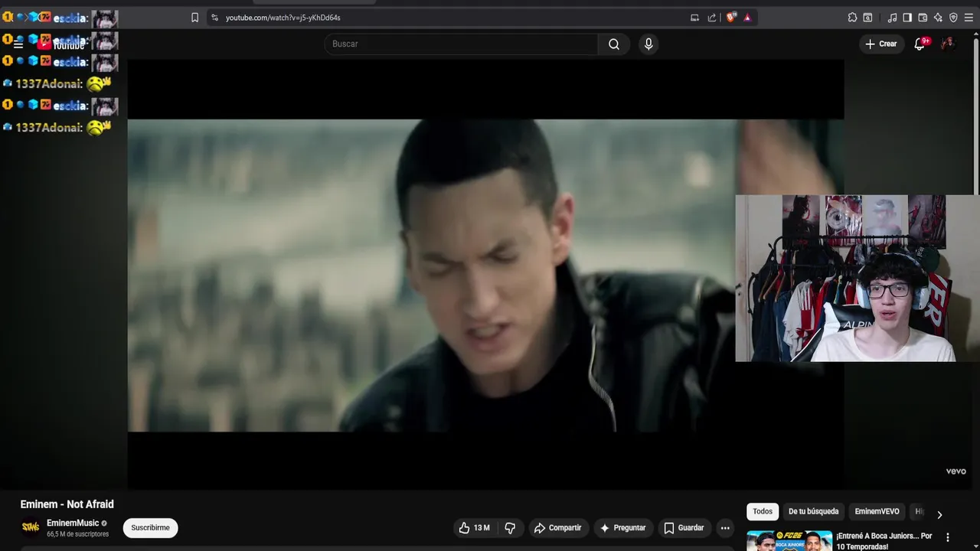Open options for Boca Juniors video
The width and height of the screenshot is (980, 551).
point(948,537)
